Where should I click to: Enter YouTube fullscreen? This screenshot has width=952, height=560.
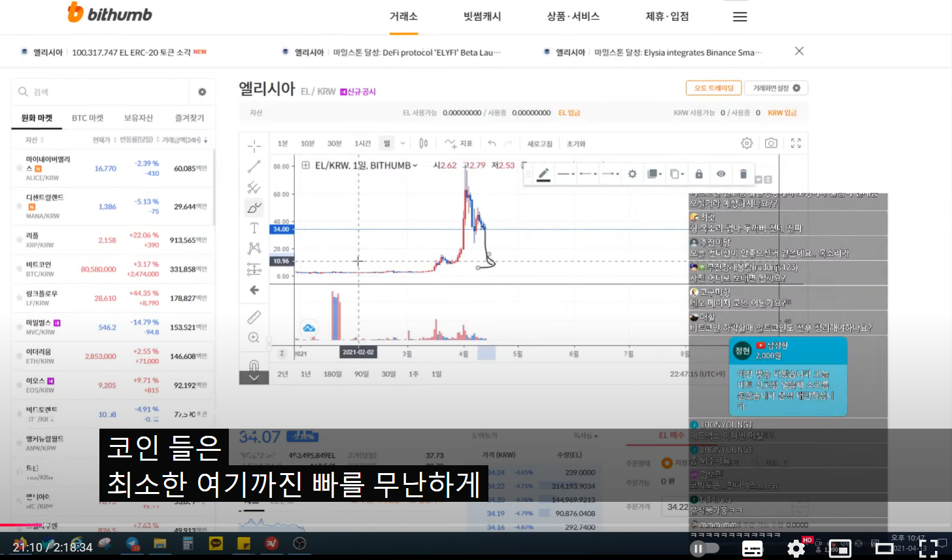click(x=928, y=548)
